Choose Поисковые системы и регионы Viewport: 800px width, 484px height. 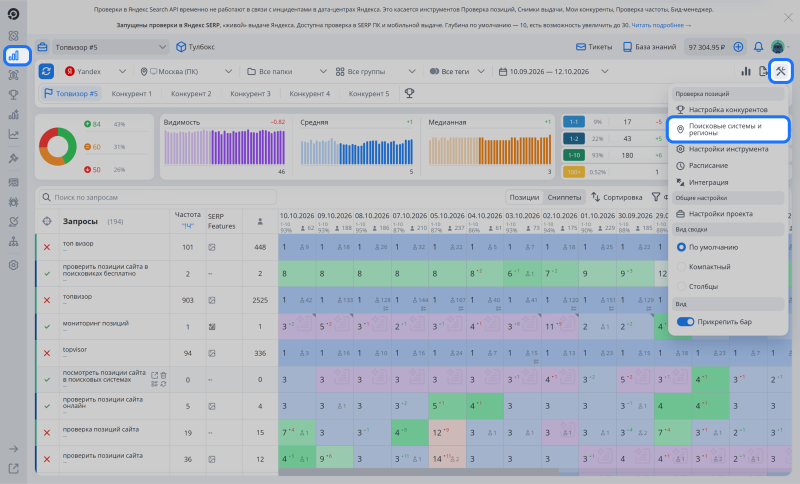click(x=728, y=129)
